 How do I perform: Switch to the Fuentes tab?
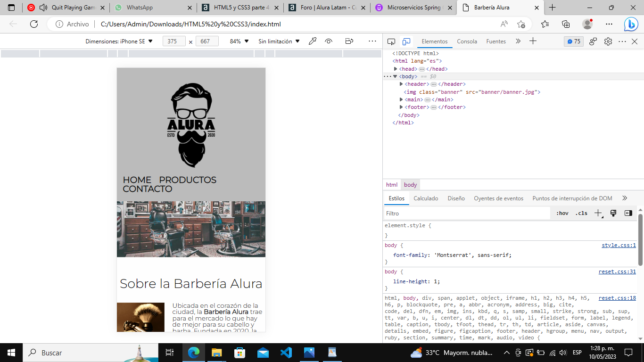[x=496, y=41]
